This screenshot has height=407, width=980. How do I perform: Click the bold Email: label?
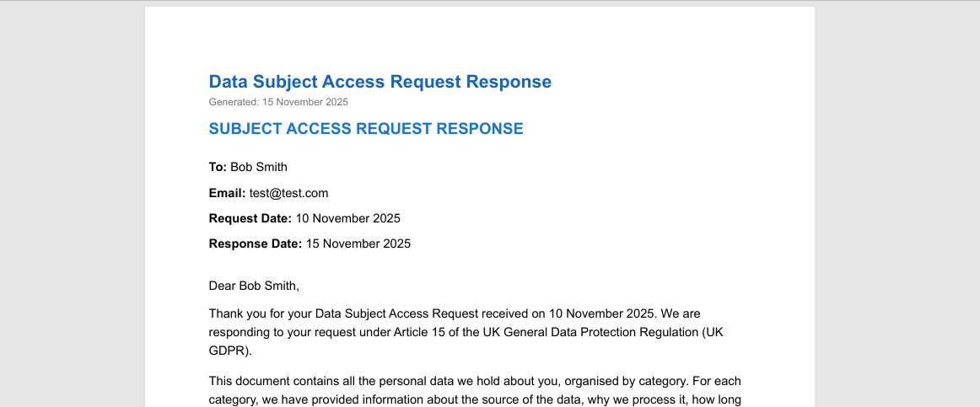tap(227, 193)
